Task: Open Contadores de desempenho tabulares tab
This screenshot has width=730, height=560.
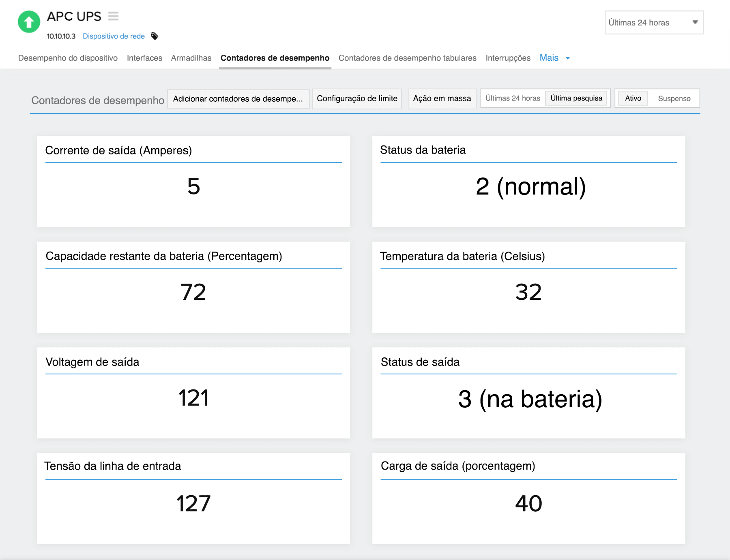Action: [x=407, y=58]
